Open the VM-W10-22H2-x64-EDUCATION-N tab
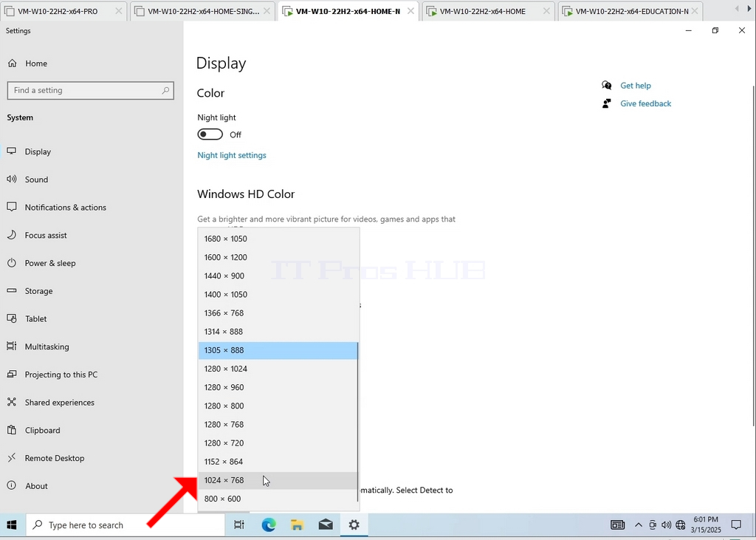This screenshot has height=540, width=756. (x=630, y=11)
